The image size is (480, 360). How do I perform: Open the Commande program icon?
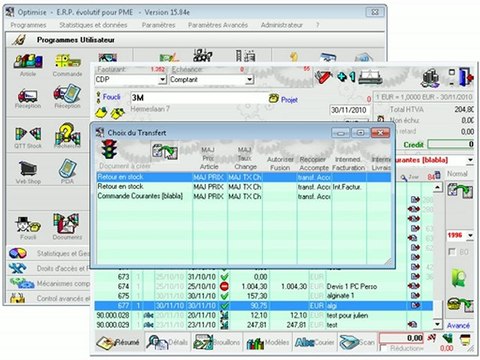pyautogui.click(x=68, y=62)
